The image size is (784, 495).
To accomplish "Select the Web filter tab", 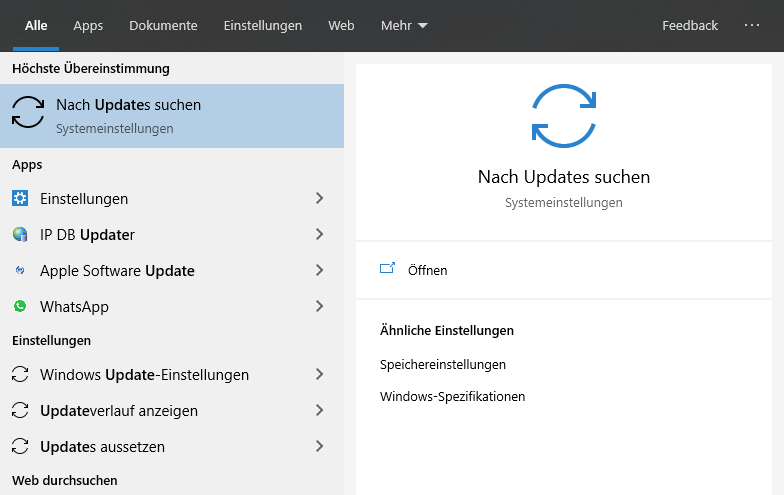I will (x=341, y=26).
